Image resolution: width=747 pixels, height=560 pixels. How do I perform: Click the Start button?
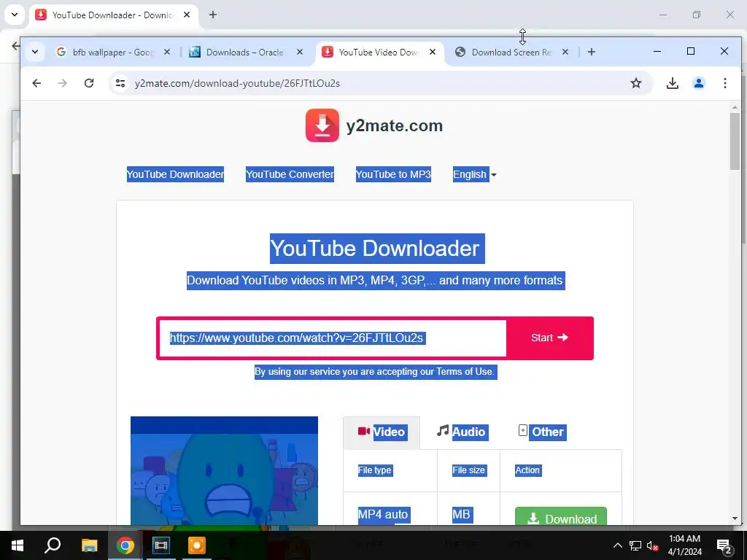coord(550,338)
